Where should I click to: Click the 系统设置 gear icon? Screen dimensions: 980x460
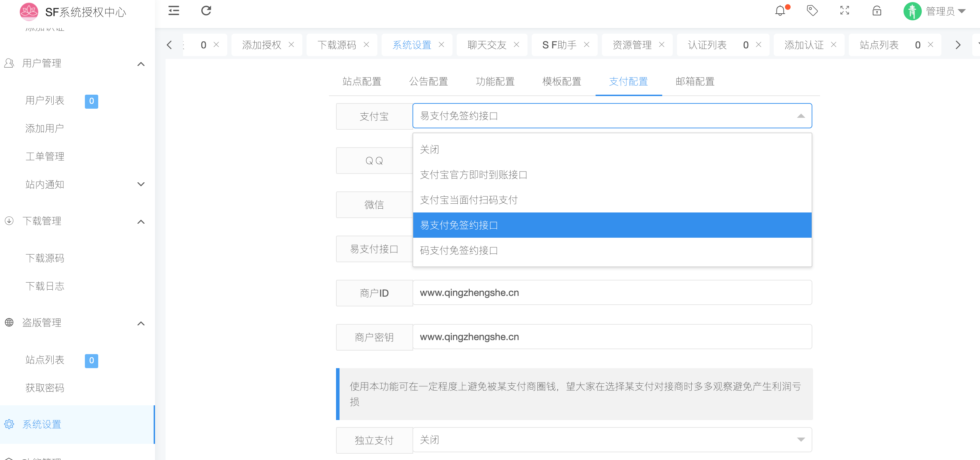click(x=9, y=424)
